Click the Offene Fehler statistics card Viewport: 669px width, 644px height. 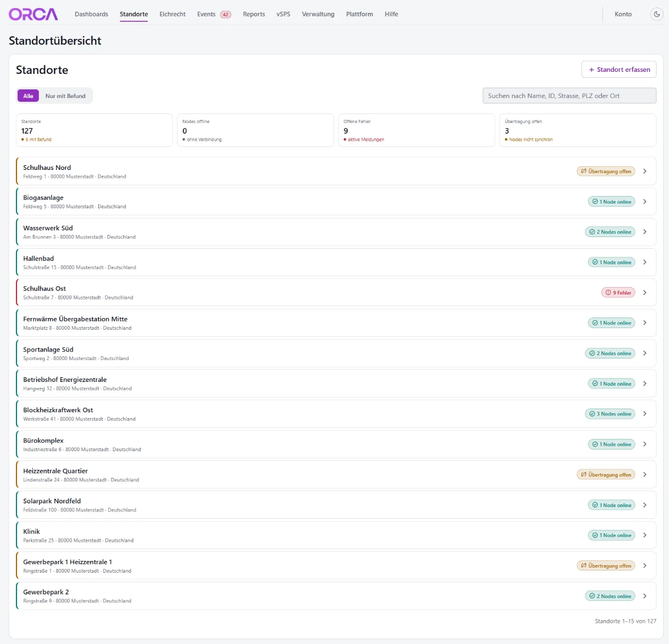416,130
